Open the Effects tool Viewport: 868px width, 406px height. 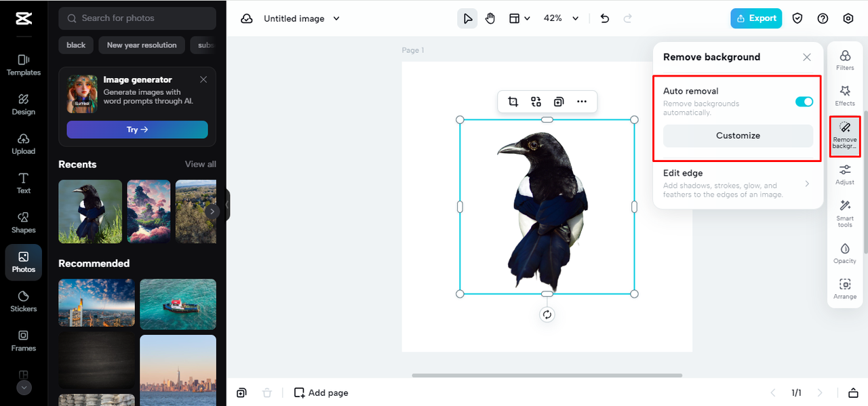point(845,96)
